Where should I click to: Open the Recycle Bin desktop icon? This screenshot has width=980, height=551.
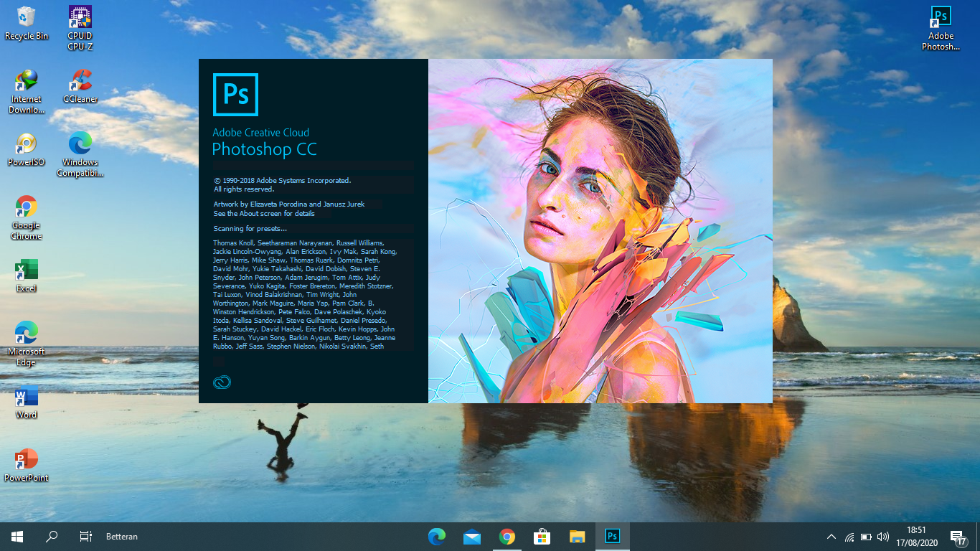(x=27, y=23)
